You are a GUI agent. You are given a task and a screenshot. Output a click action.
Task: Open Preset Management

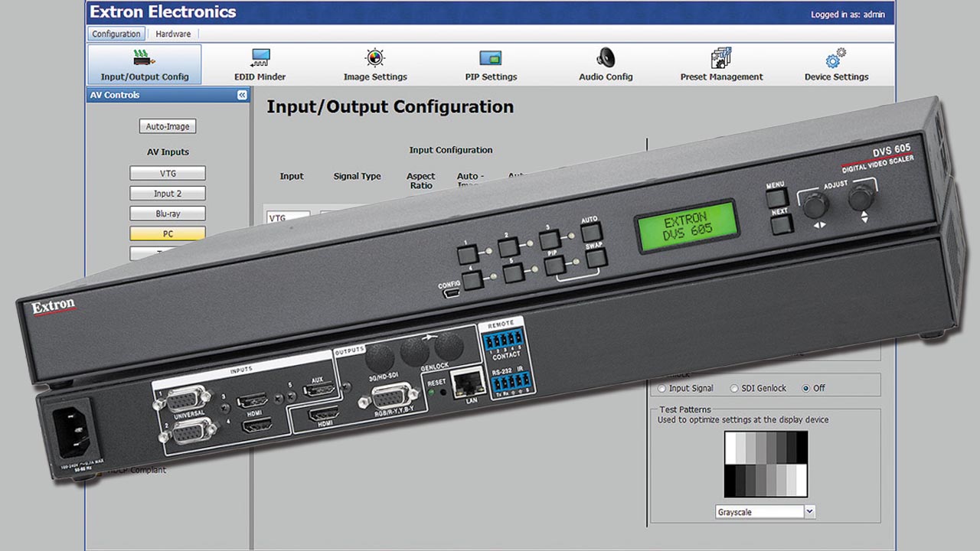(x=721, y=64)
